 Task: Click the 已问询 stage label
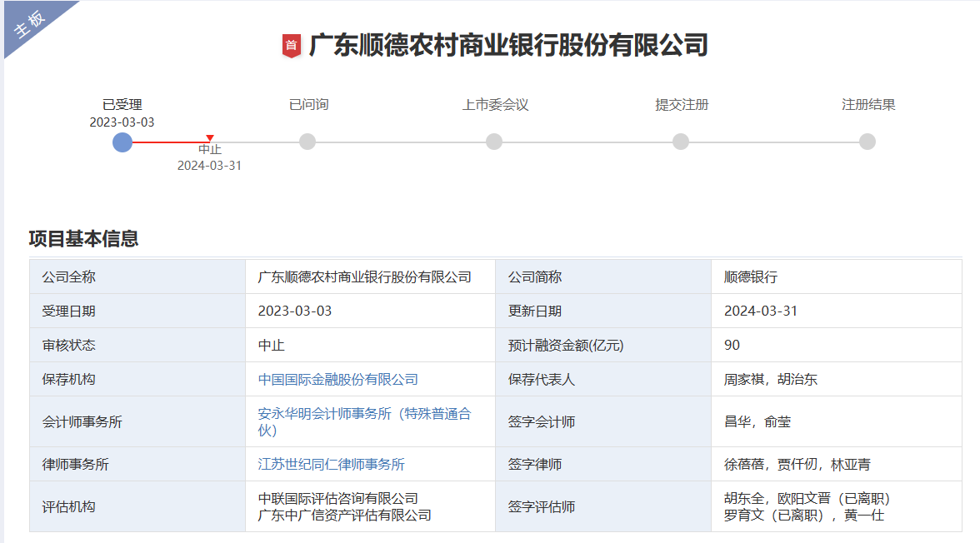(x=308, y=105)
